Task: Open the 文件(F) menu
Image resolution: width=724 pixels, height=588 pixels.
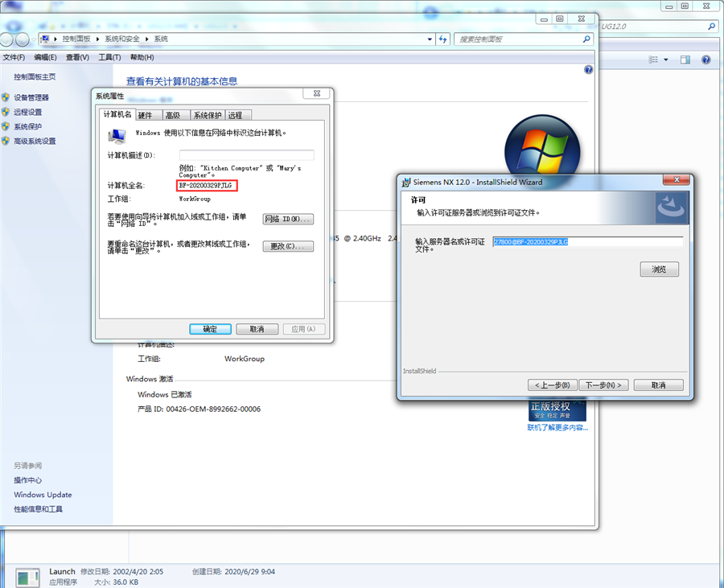Action: click(14, 57)
